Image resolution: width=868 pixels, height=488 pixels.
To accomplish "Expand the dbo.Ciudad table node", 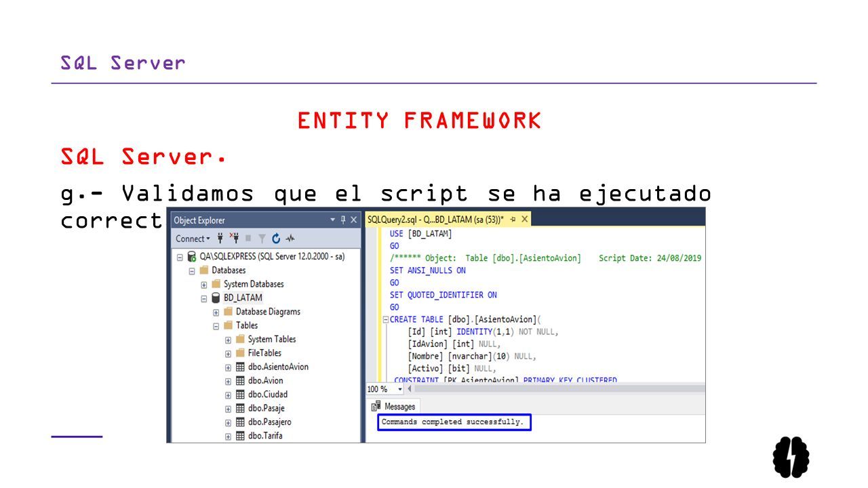I will coord(229,394).
